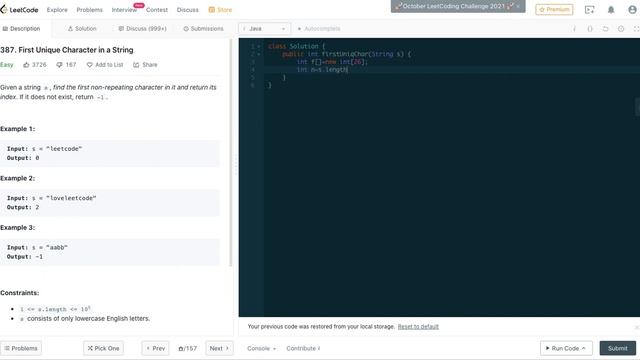
Task: Switch to the Discuss (999+) tab
Action: pyautogui.click(x=142, y=29)
